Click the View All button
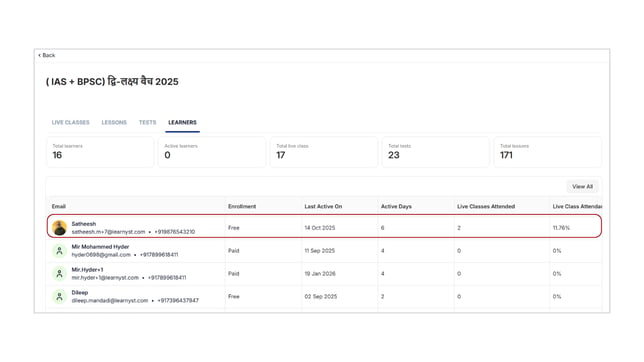 (582, 187)
